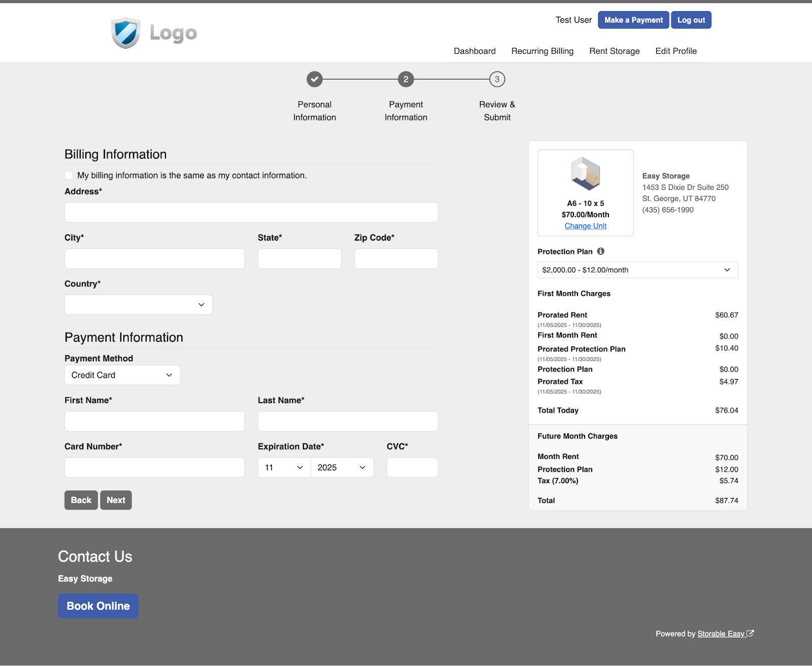Click the step 3 Review & Submit circle
Viewport: 812px width, 666px height.
[x=497, y=79]
